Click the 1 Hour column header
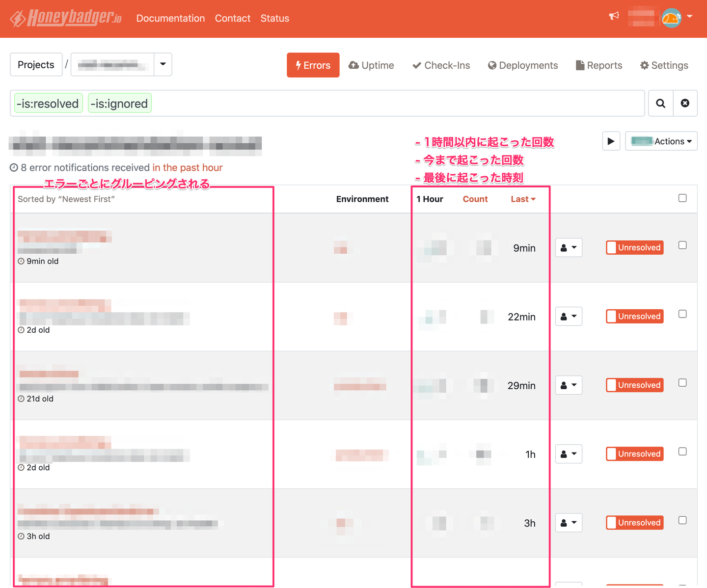 [x=430, y=199]
